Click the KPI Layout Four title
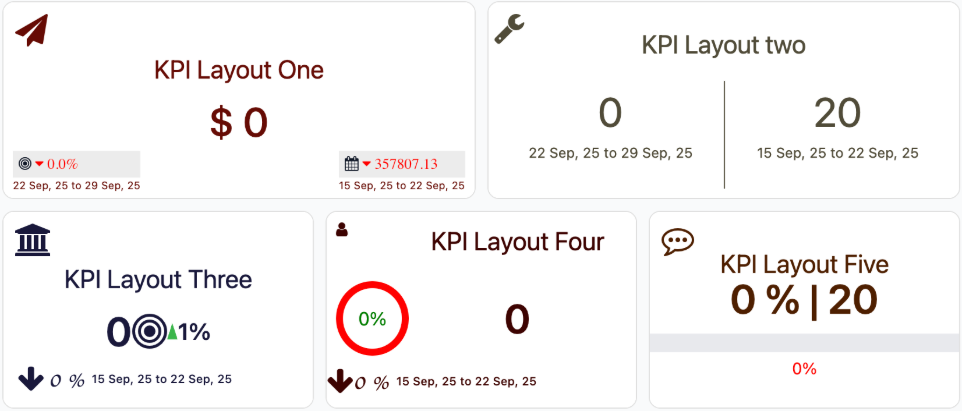The width and height of the screenshot is (962, 411). [517, 242]
